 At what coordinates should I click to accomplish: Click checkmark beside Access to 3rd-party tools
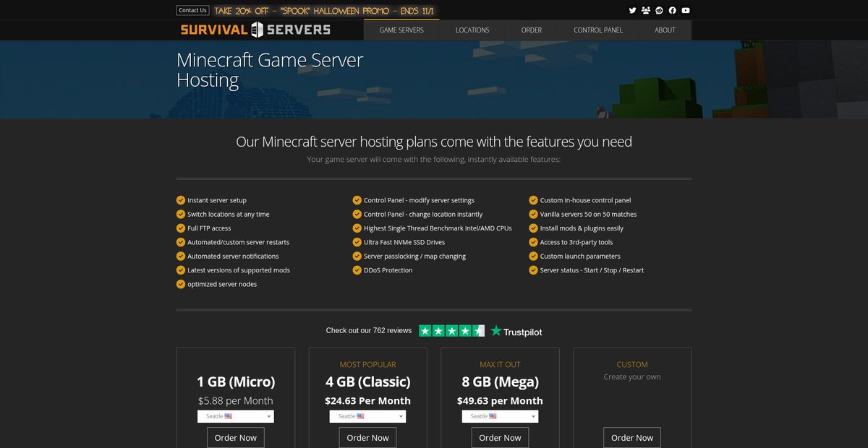(x=534, y=242)
